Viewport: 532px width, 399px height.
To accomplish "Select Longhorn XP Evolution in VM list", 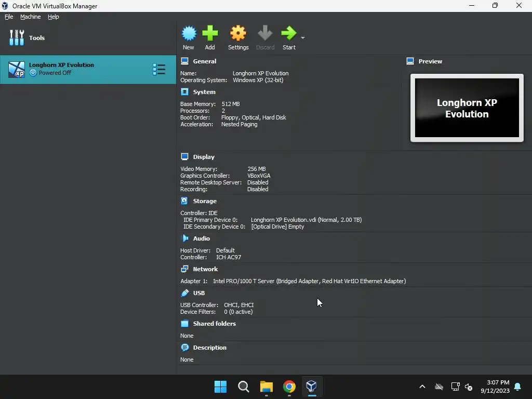I will 88,70.
